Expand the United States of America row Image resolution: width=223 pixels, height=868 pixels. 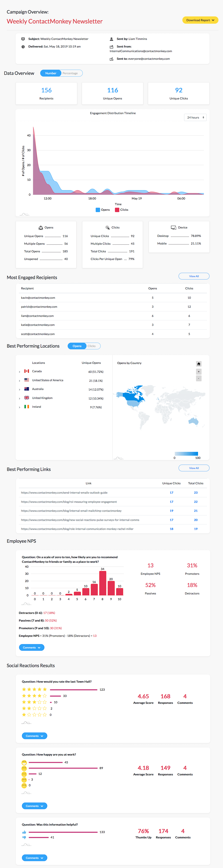point(19,381)
